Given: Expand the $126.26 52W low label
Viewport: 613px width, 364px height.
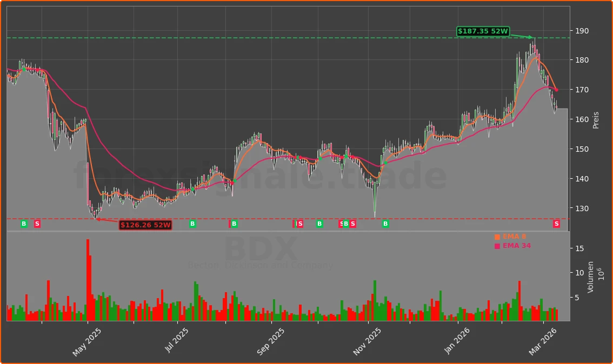Looking at the screenshot, I should point(145,225).
